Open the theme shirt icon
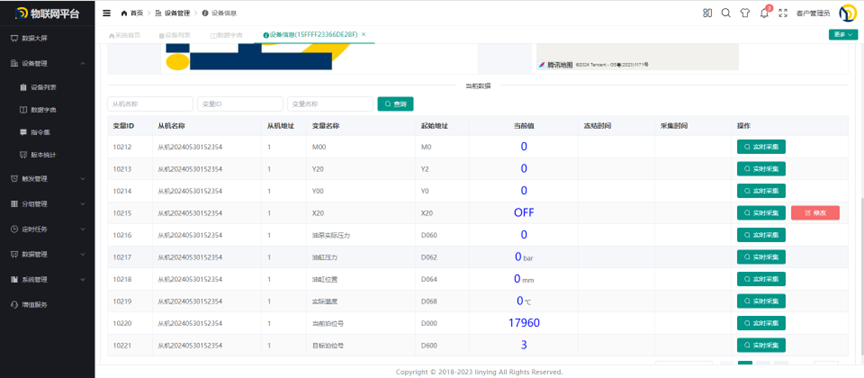This screenshot has width=864, height=378. pos(745,13)
